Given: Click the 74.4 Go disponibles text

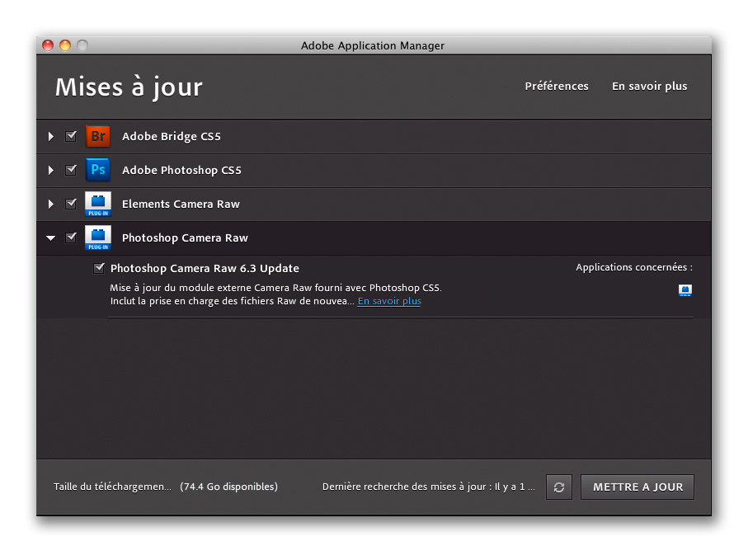Looking at the screenshot, I should [x=229, y=487].
